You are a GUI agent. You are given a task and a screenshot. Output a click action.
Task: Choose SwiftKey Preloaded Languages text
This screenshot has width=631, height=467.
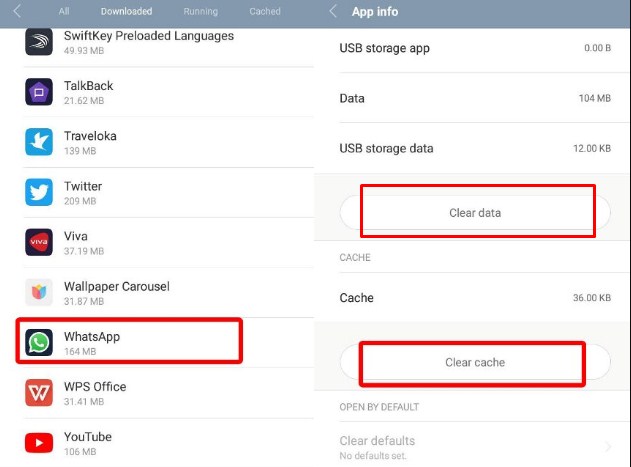click(149, 36)
